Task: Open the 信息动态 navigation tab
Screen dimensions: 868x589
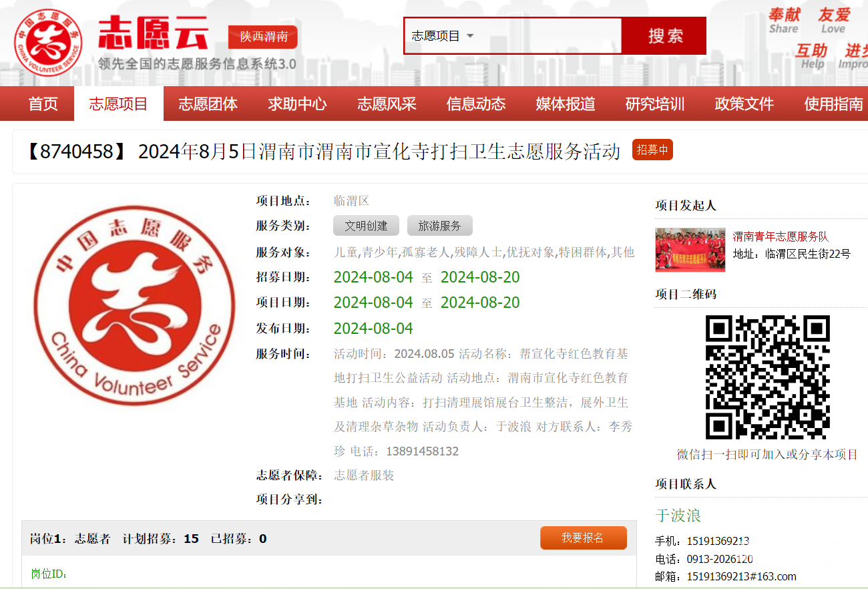Action: point(476,104)
